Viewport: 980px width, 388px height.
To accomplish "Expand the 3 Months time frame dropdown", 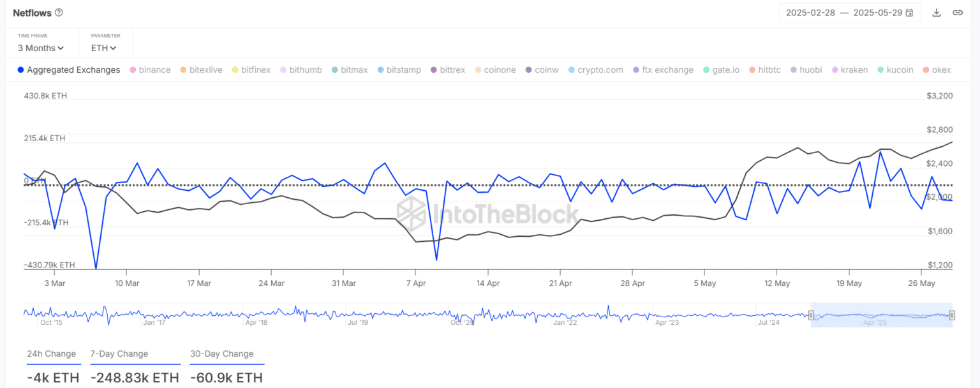I will click(41, 48).
